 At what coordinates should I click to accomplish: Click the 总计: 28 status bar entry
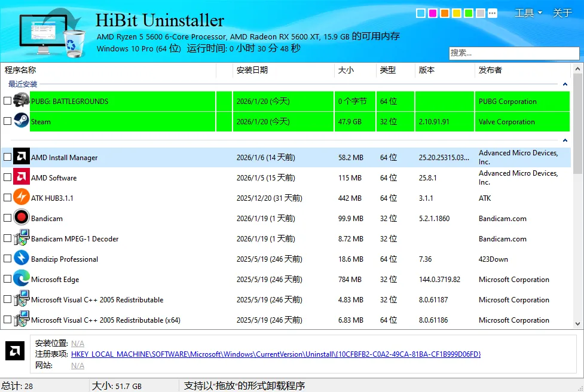click(x=17, y=386)
